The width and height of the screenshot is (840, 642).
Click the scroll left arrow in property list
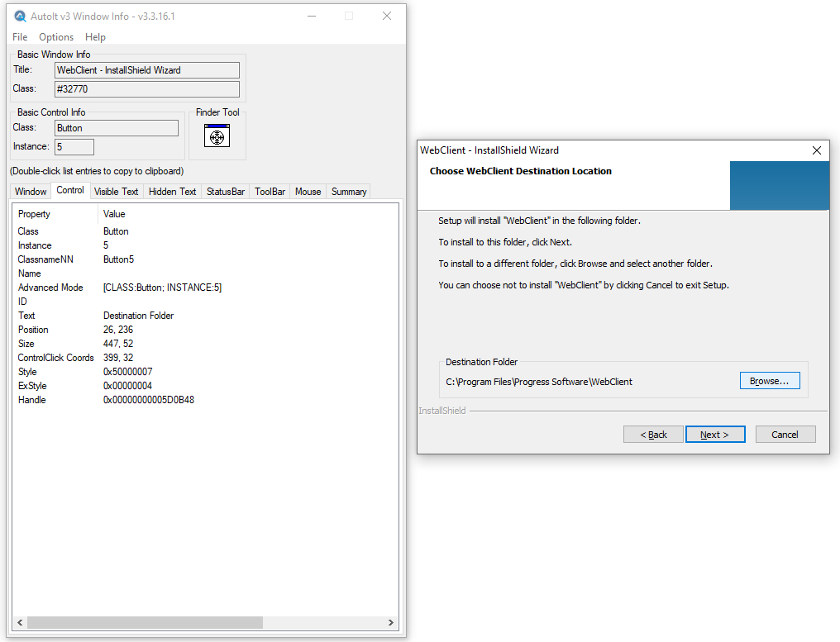(20, 623)
